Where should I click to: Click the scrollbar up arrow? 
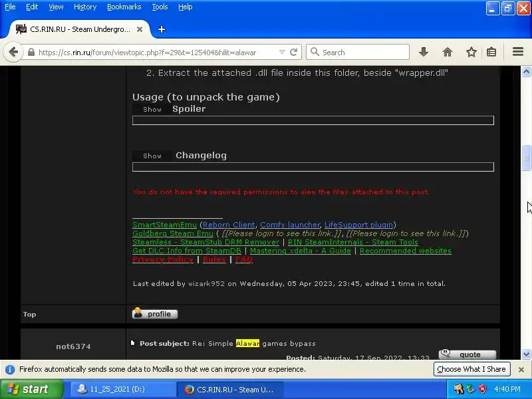[x=526, y=72]
